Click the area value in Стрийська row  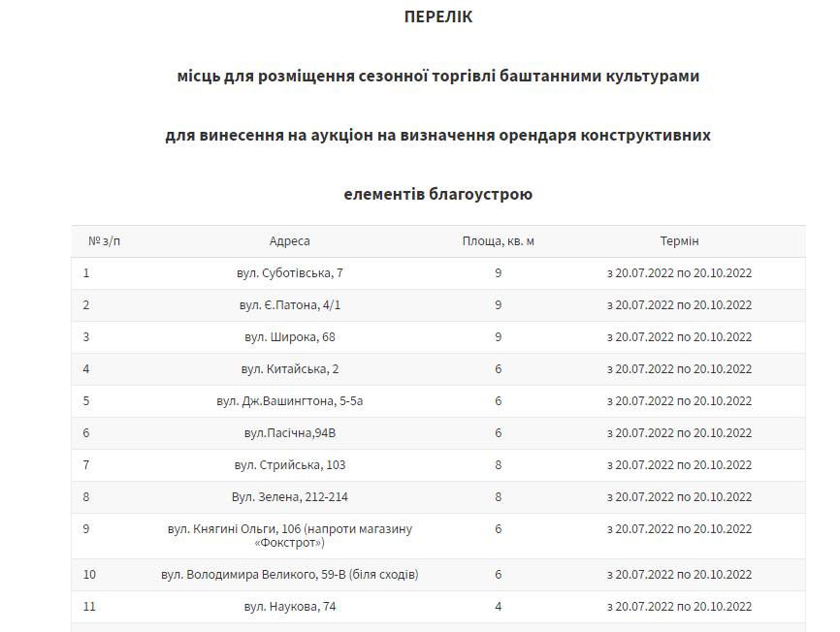click(x=499, y=465)
